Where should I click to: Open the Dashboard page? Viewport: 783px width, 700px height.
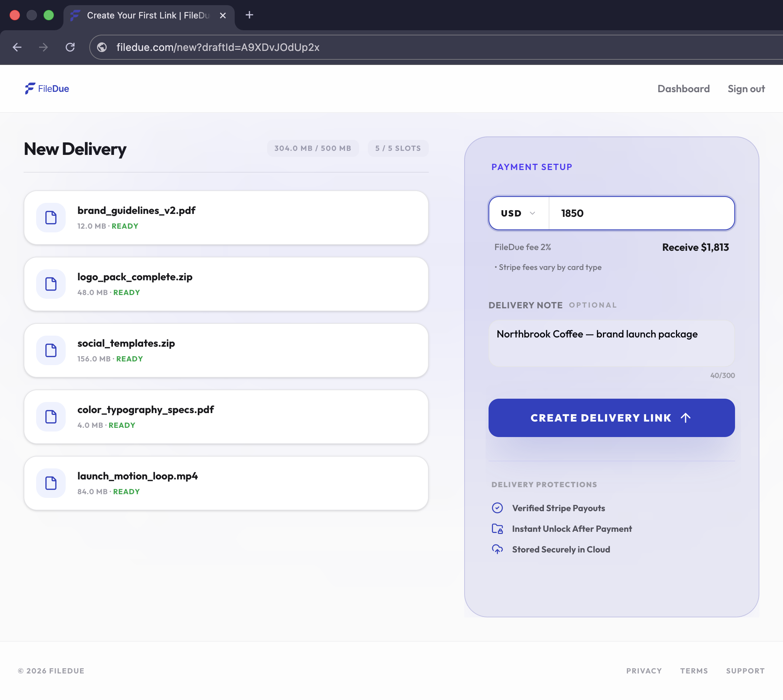[x=683, y=89]
